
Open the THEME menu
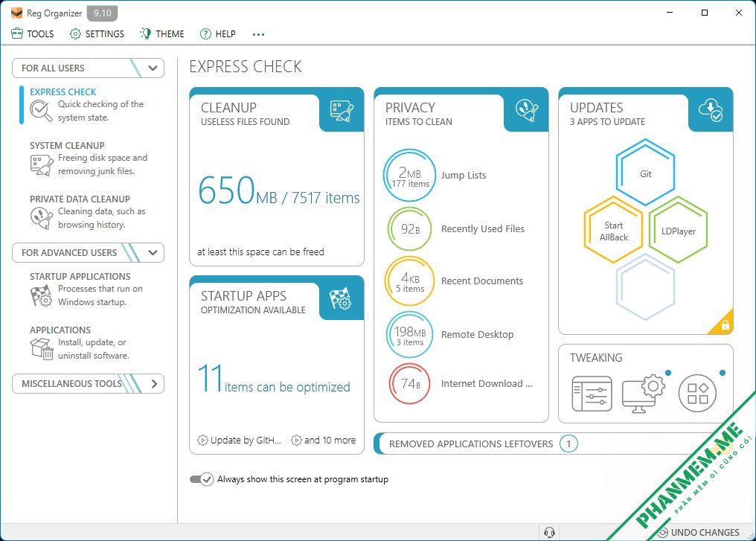coord(162,33)
